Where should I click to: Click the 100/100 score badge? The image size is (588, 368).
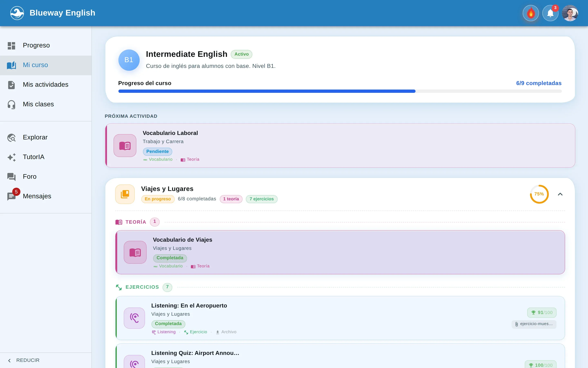(540, 364)
